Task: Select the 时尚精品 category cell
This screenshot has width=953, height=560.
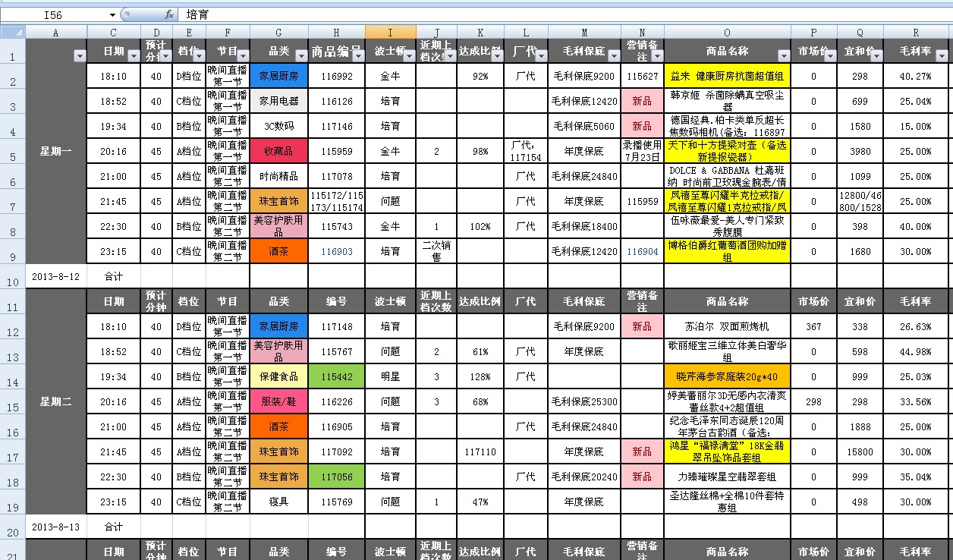Action: point(278,177)
